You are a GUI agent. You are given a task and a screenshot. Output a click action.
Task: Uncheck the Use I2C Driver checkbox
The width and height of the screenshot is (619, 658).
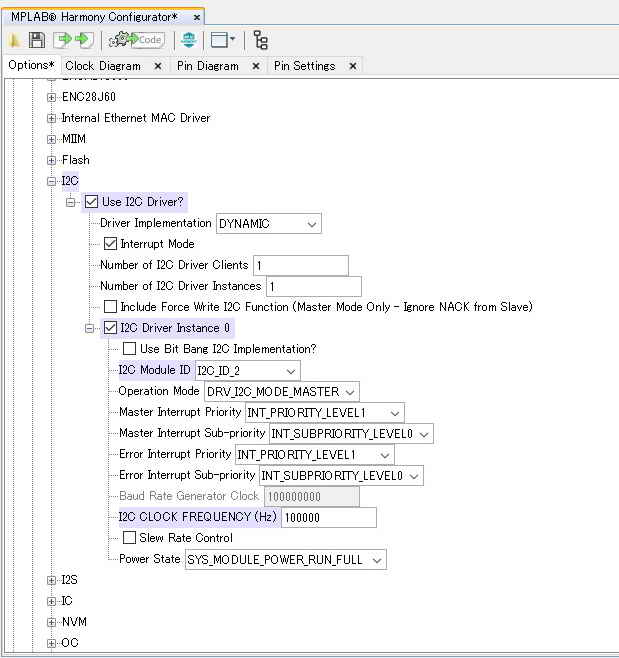(x=91, y=202)
